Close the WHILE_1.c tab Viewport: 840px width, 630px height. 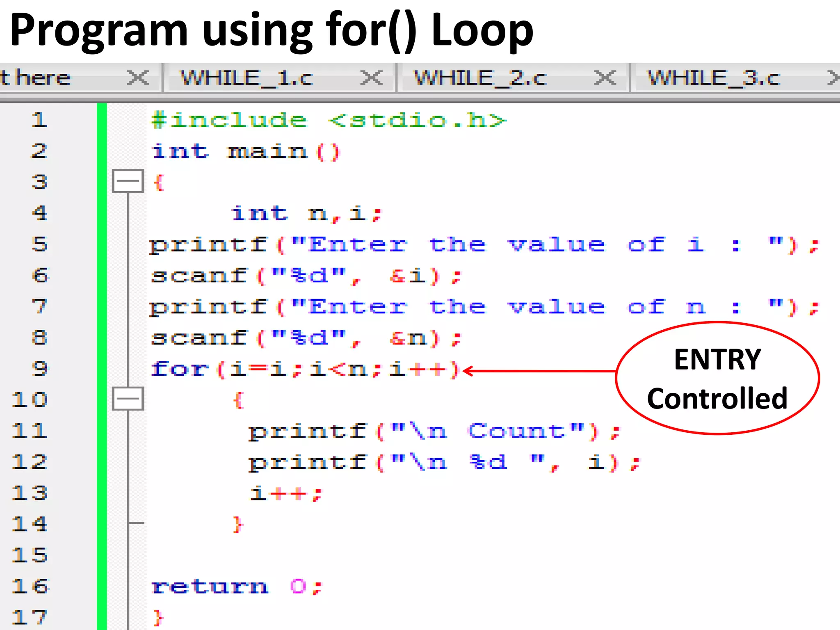[x=371, y=78]
